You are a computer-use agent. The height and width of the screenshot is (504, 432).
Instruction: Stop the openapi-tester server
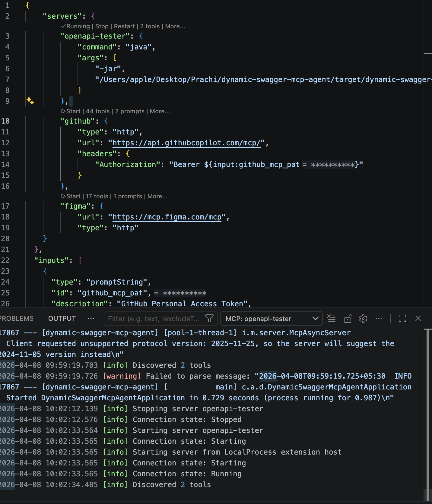(102, 26)
